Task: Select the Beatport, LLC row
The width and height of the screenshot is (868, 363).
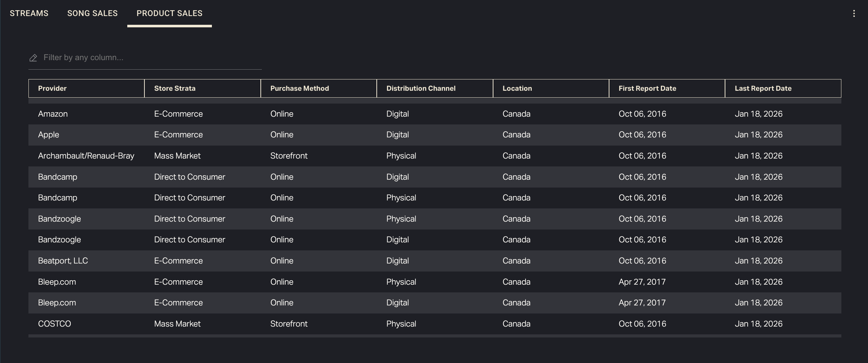Action: pyautogui.click(x=63, y=261)
